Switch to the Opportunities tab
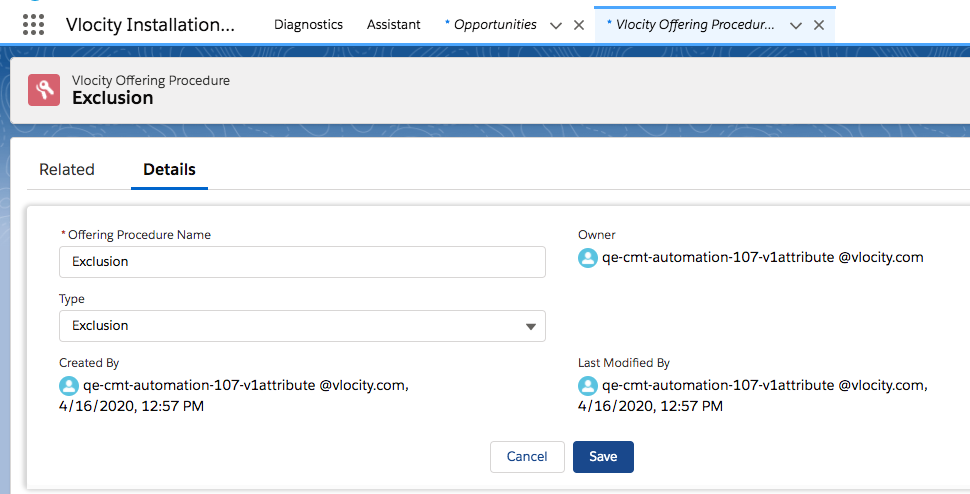 click(495, 25)
